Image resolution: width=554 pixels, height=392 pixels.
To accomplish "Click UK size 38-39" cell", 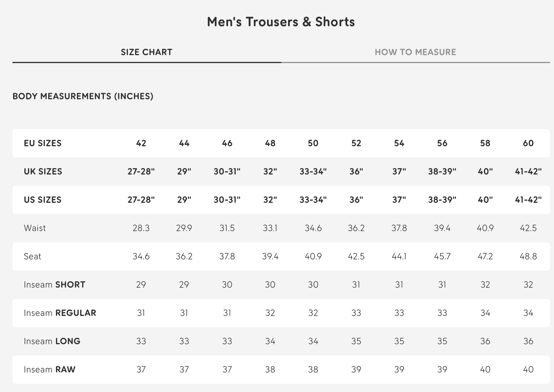I will tap(442, 172).
